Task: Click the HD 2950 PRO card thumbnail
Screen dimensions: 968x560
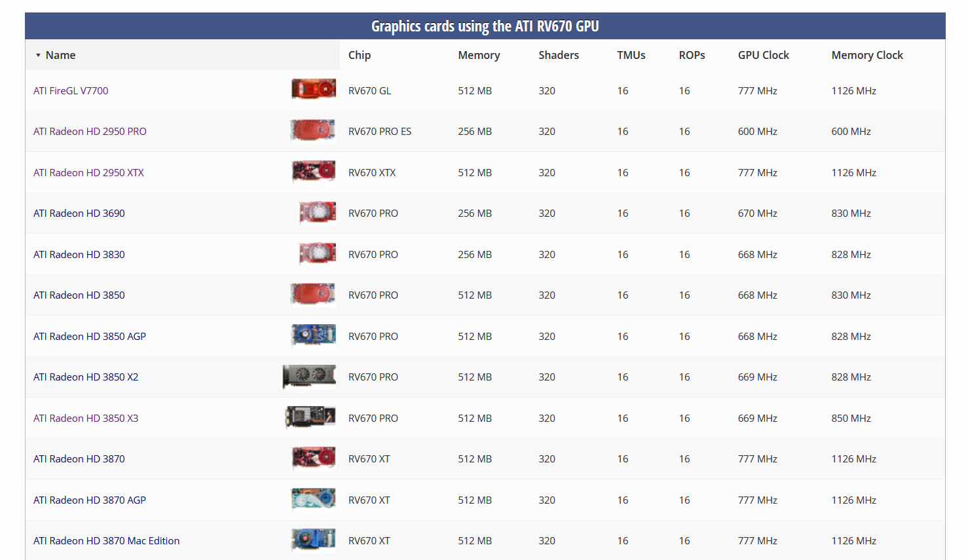Action: [x=313, y=130]
